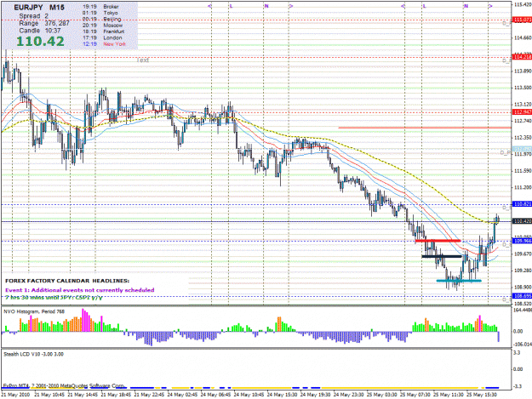Click the 20:19 Moscow clock row
The height and width of the screenshot is (399, 532).
102,25
